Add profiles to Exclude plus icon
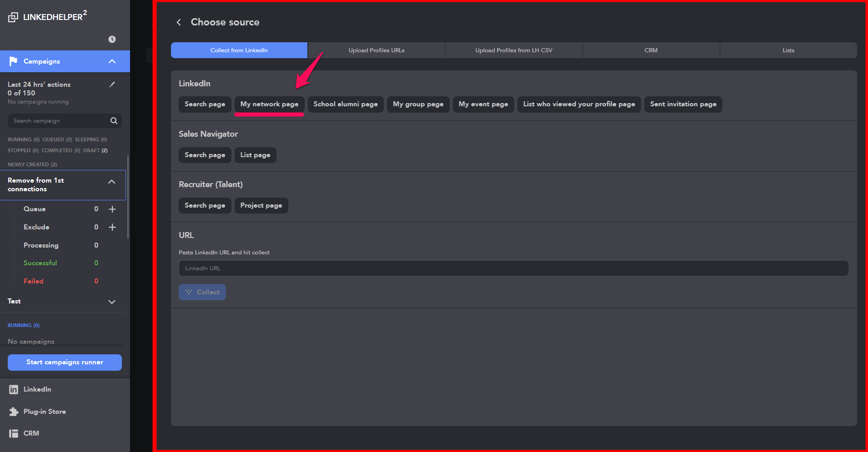The image size is (868, 452). [112, 227]
